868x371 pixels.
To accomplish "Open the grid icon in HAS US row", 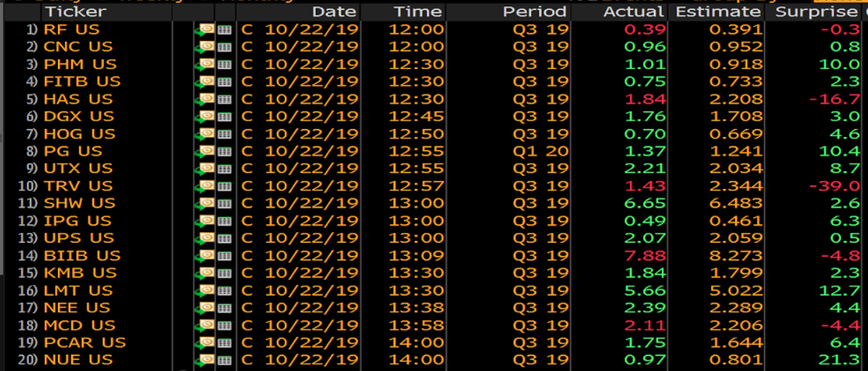I will click(x=225, y=99).
